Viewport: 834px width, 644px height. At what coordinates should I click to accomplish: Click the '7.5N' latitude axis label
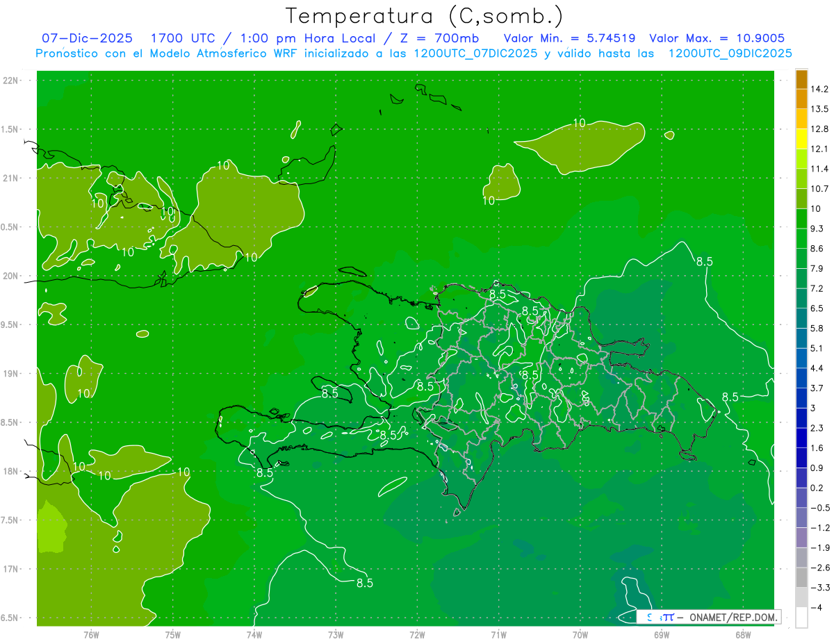click(10, 520)
